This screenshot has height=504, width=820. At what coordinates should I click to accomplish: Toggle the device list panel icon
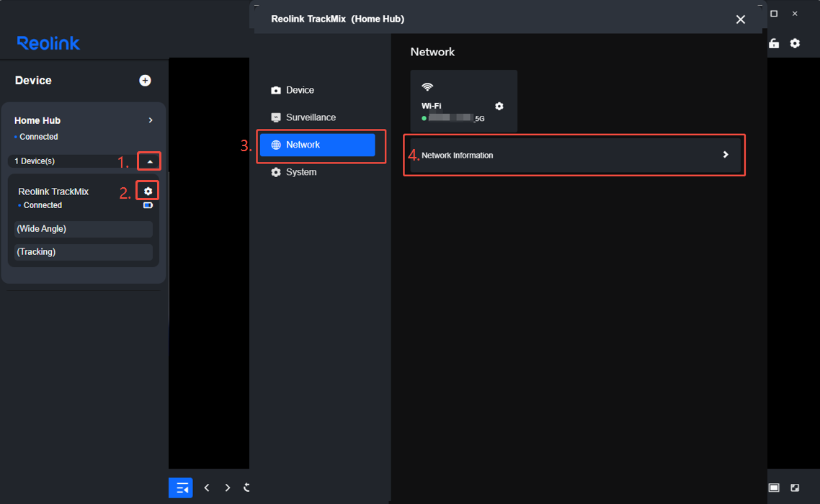pyautogui.click(x=181, y=487)
